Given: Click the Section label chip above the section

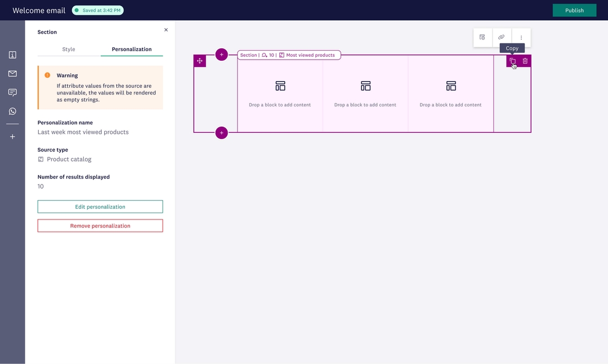Looking at the screenshot, I should [x=247, y=55].
